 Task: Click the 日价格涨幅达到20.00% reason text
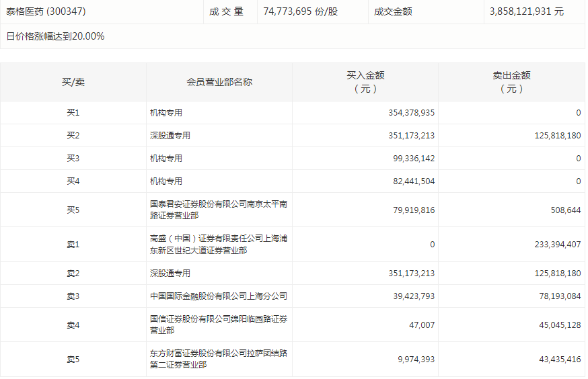(55, 36)
